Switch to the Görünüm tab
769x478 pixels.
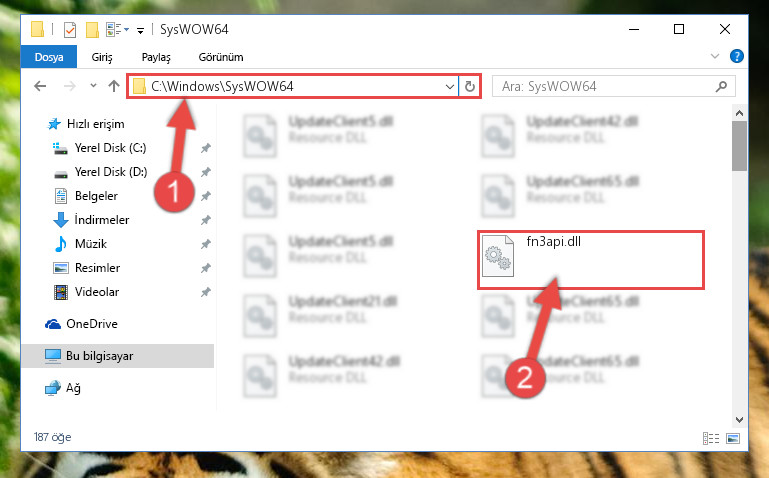(221, 57)
